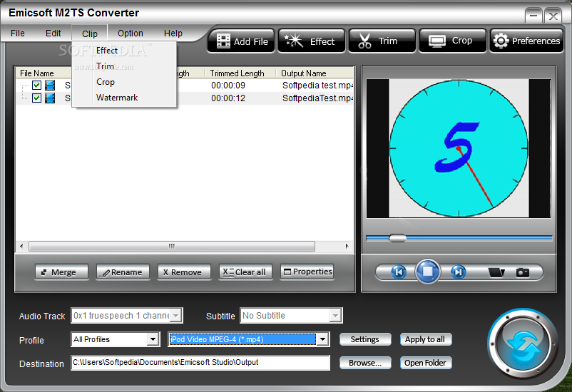This screenshot has height=392, width=572.
Task: Click Browse... for destination folder
Action: click(365, 363)
